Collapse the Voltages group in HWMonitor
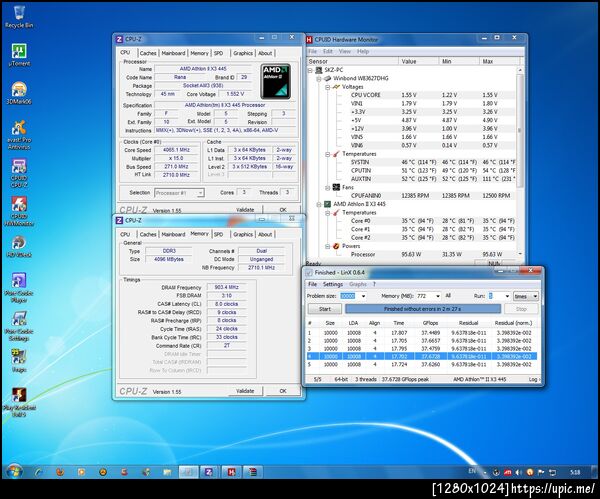600x499 pixels. point(328,87)
